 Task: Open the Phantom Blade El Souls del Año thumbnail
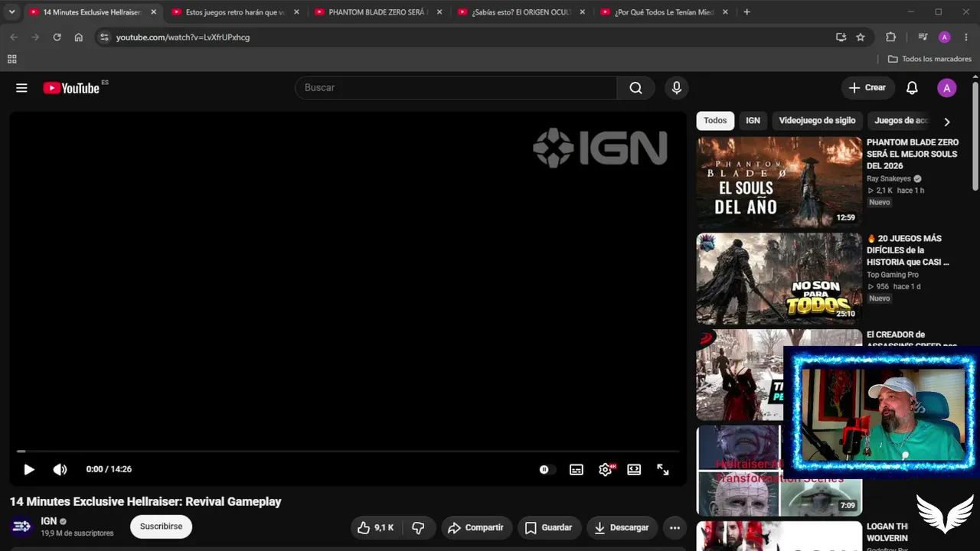pyautogui.click(x=779, y=182)
